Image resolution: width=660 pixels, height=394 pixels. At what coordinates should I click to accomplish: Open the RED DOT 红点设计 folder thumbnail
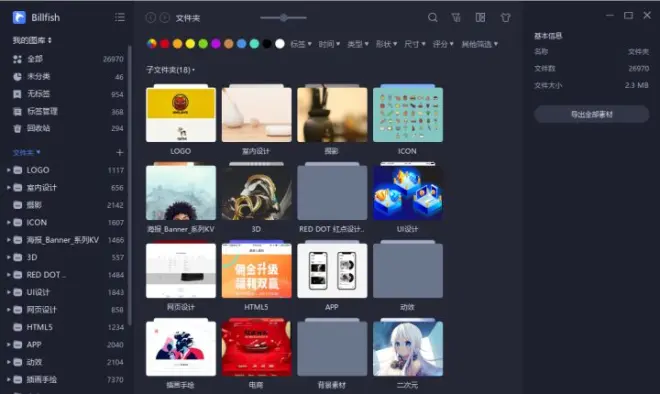[x=332, y=191]
